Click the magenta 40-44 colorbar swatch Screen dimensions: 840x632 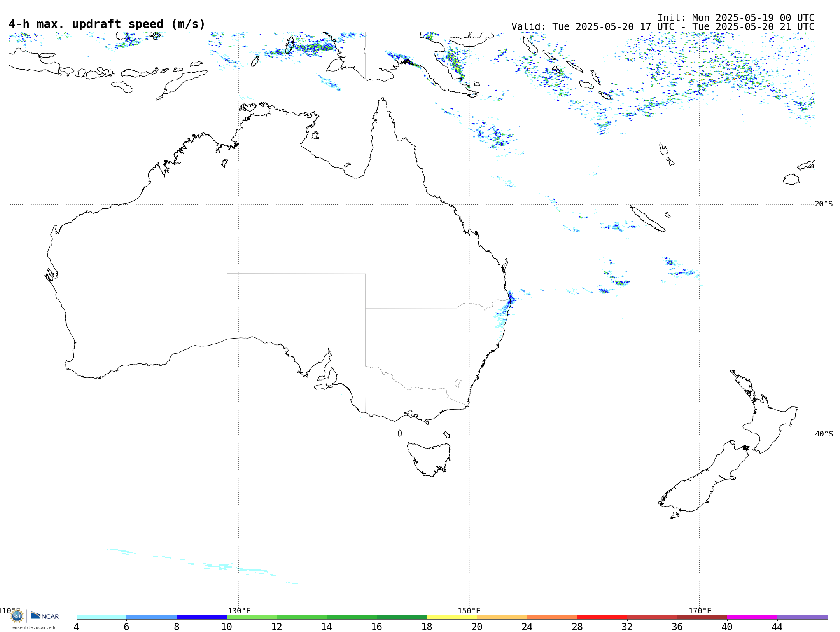[x=752, y=617]
